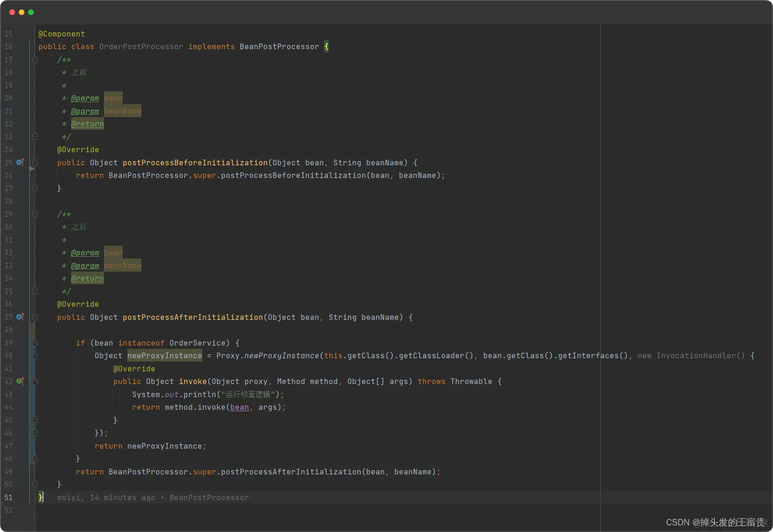
Task: Click the highlighted newProxyInstance variable on line 40
Action: tap(165, 356)
